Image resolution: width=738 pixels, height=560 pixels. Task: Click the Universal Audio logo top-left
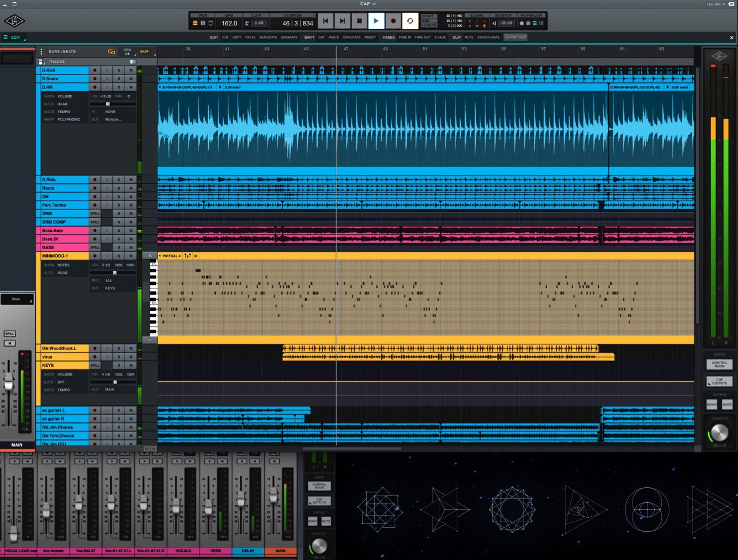tap(14, 21)
